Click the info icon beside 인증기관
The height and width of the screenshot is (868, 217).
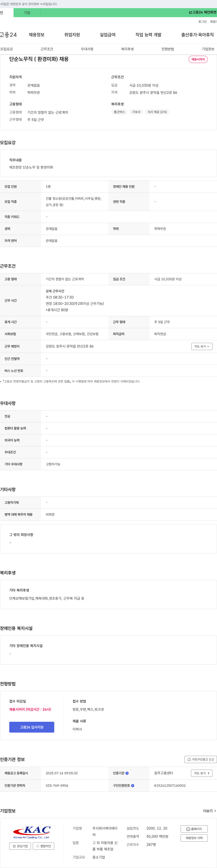(x=127, y=773)
